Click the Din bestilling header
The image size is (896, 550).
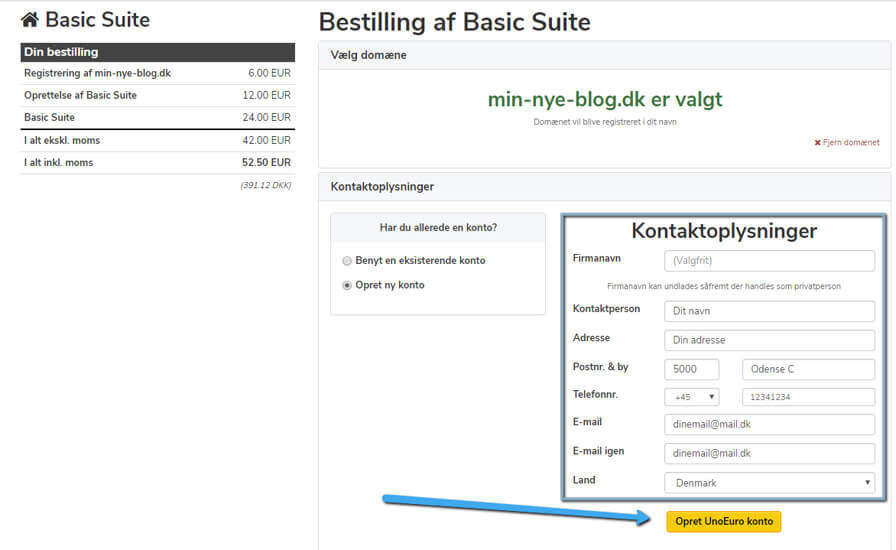click(158, 52)
